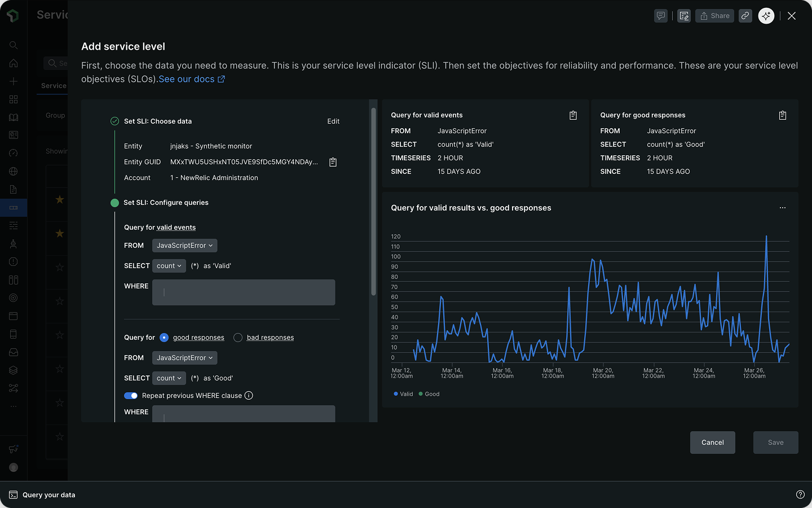Open the globe Browser icon in sidebar
Image resolution: width=812 pixels, height=508 pixels.
click(14, 172)
